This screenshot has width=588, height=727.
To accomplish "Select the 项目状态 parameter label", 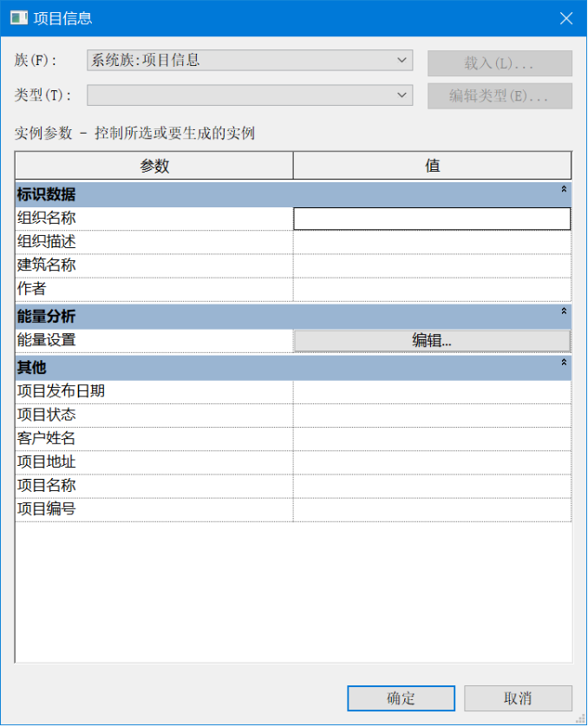I will 46,415.
